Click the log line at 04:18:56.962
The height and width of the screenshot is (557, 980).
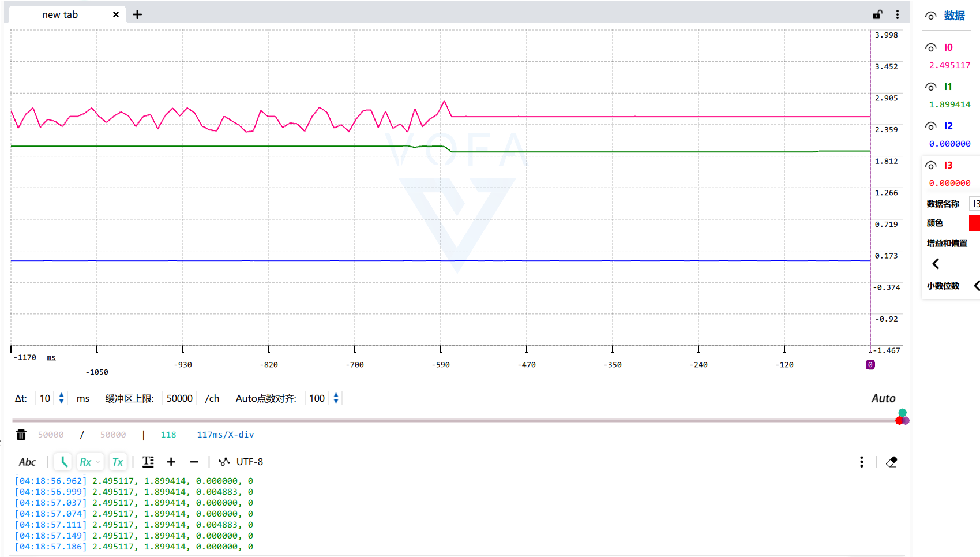tap(134, 481)
